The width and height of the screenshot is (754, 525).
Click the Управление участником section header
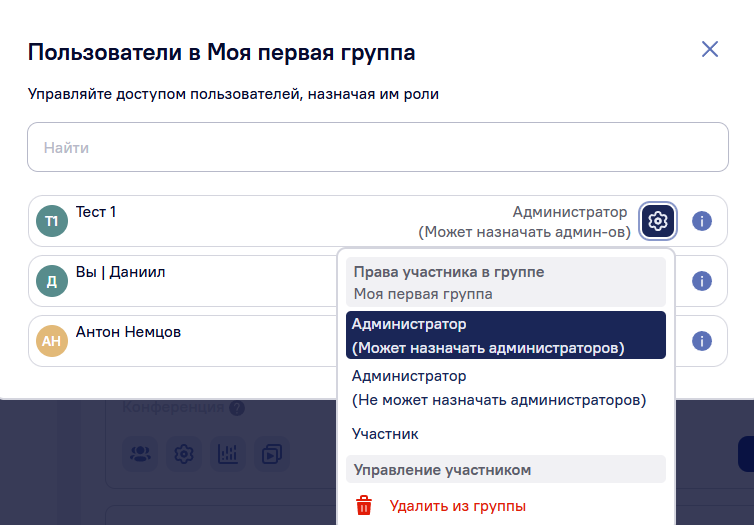coord(506,469)
